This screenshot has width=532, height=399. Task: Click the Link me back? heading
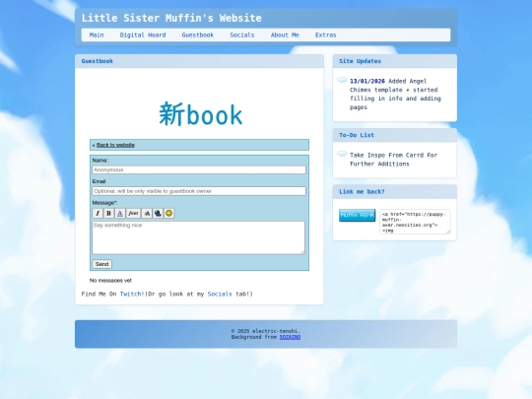point(362,192)
